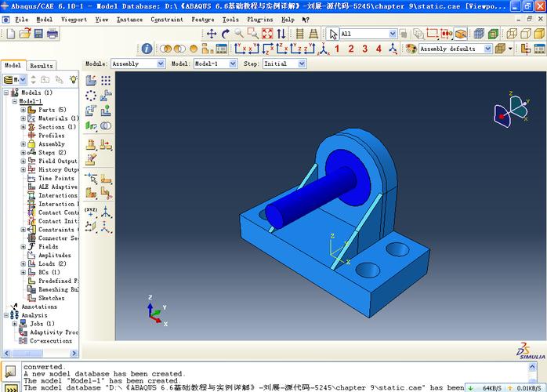Select the Rotate View tool
This screenshot has width=547, height=392.
point(226,34)
